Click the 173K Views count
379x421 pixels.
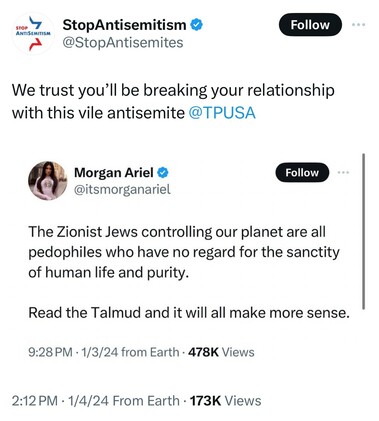click(225, 401)
